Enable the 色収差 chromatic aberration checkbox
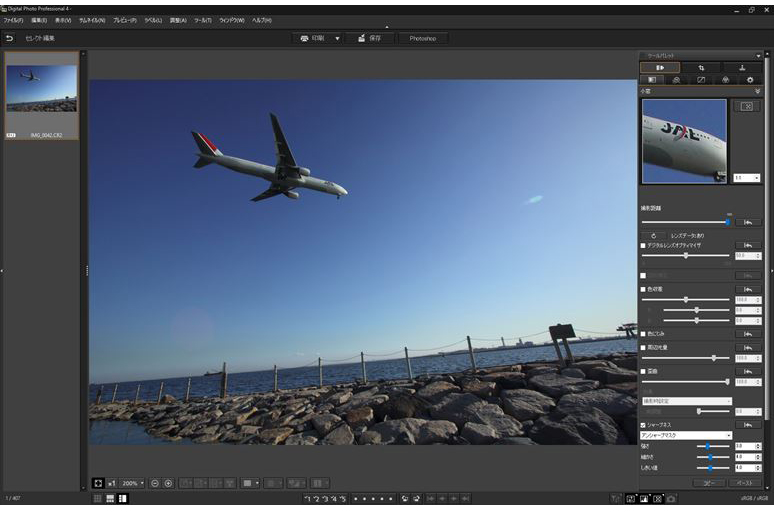This screenshot has width=774, height=516. pyautogui.click(x=643, y=289)
